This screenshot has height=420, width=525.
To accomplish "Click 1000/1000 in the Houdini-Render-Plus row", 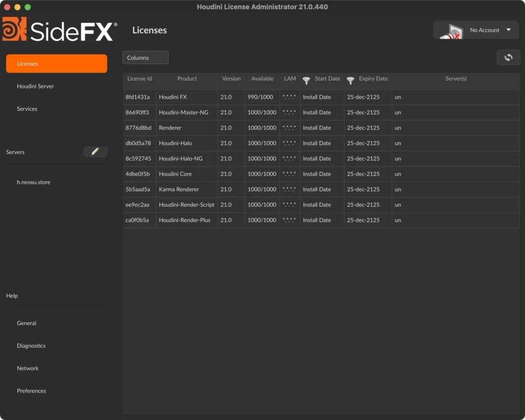I will click(262, 220).
